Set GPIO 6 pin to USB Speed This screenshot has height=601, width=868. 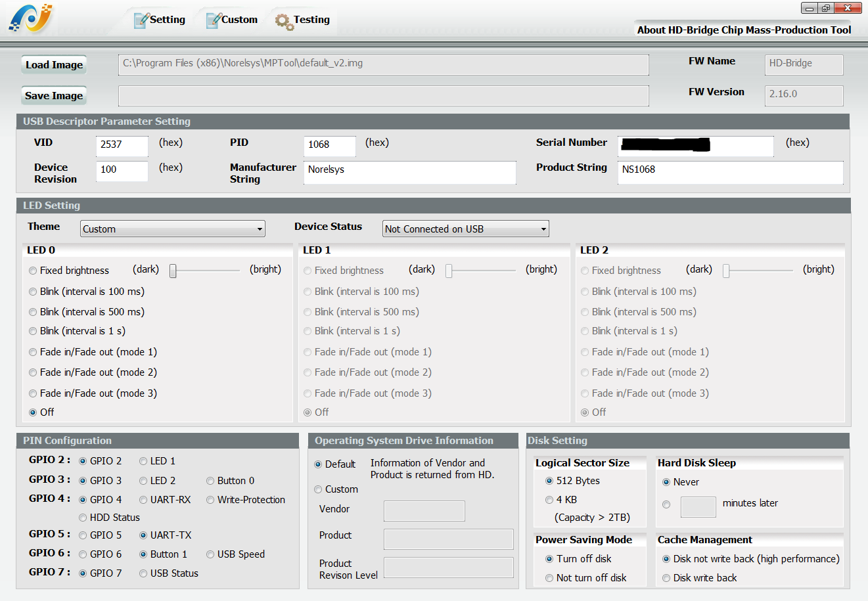pos(235,554)
